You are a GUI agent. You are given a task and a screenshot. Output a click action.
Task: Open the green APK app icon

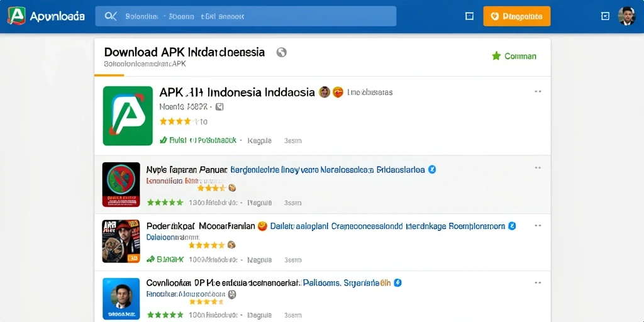tap(128, 116)
